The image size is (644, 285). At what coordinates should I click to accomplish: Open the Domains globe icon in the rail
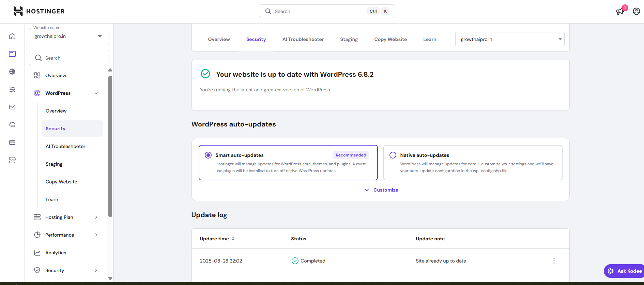pos(12,72)
